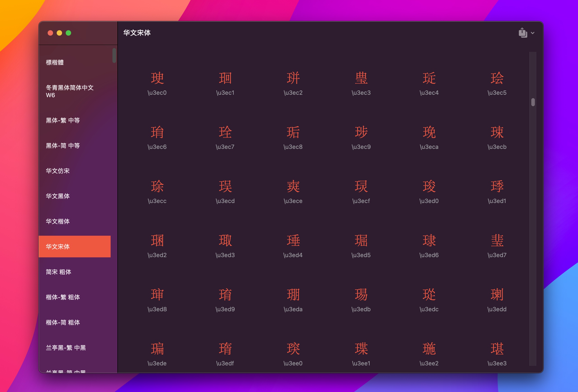Screen dimensions: 578x392
Task: Select 华文楷体 in the font sidebar
Action: (x=58, y=221)
